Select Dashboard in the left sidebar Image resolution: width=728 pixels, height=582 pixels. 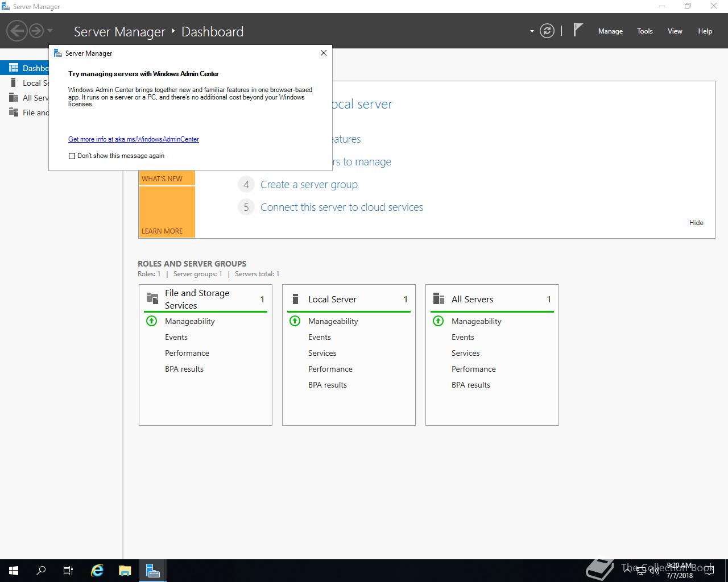[24, 68]
